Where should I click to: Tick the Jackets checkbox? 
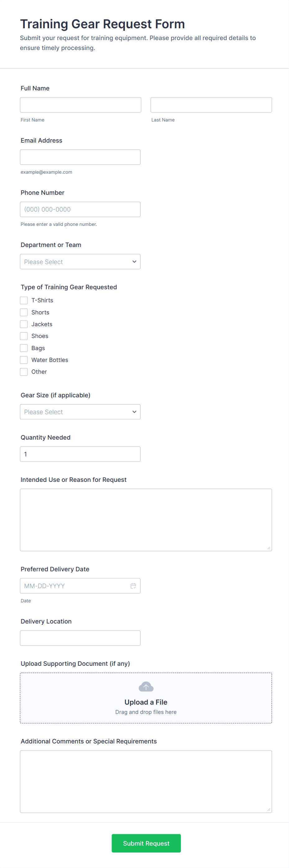pos(24,324)
